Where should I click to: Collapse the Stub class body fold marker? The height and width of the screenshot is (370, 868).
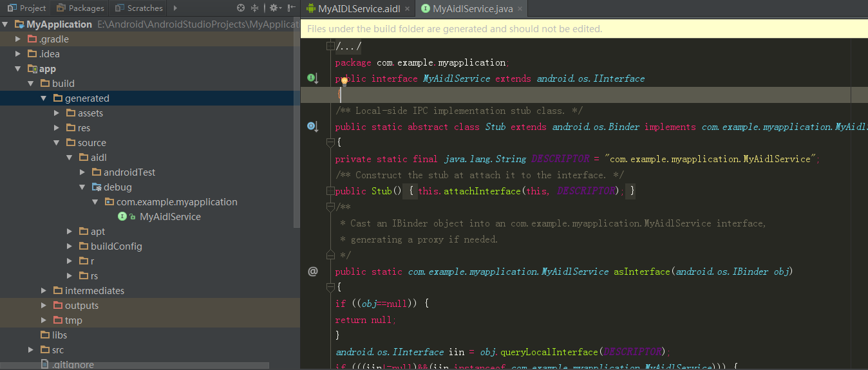(x=330, y=142)
